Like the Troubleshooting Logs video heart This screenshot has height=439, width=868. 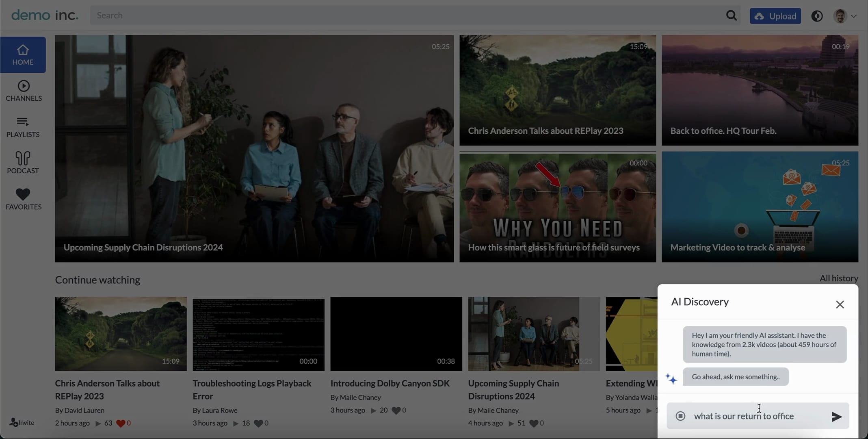[258, 423]
